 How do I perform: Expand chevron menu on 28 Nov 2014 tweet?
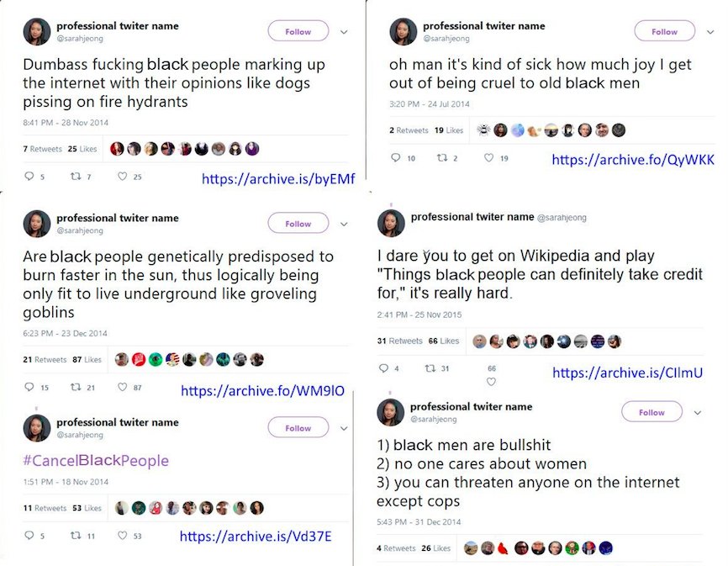pyautogui.click(x=344, y=32)
